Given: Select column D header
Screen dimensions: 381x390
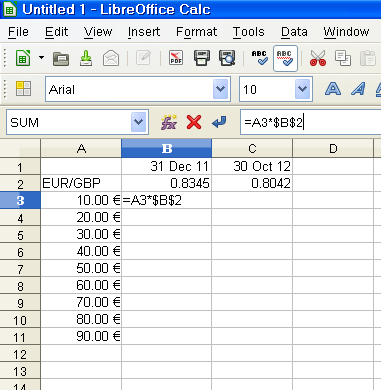Looking at the screenshot, I should [x=333, y=148].
